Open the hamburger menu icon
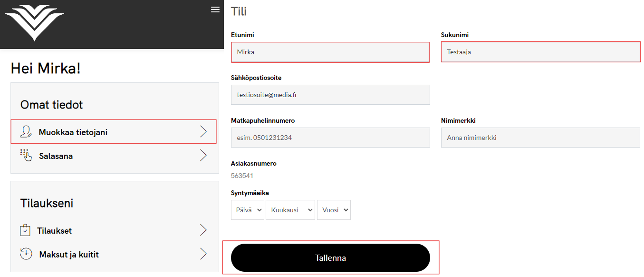 pyautogui.click(x=215, y=10)
